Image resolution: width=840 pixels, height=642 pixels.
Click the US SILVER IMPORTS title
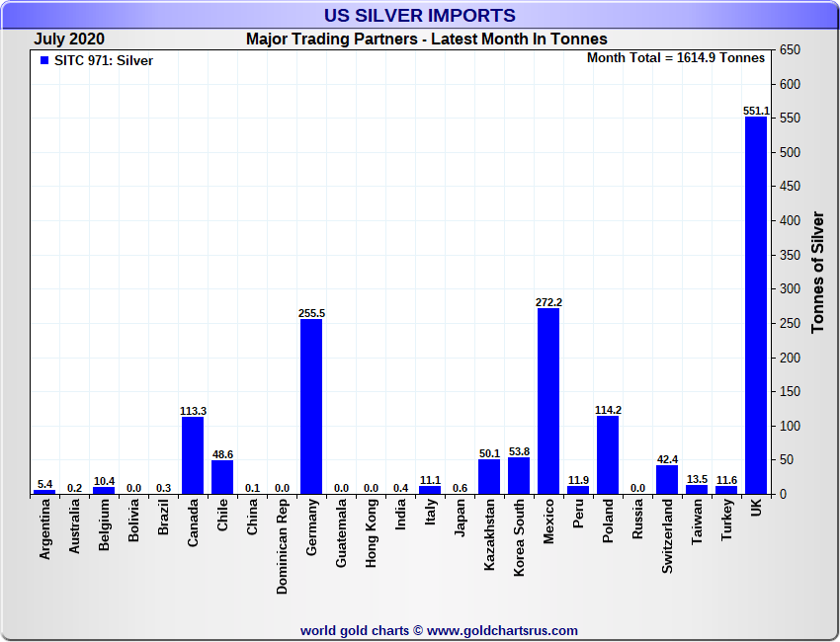(x=420, y=16)
